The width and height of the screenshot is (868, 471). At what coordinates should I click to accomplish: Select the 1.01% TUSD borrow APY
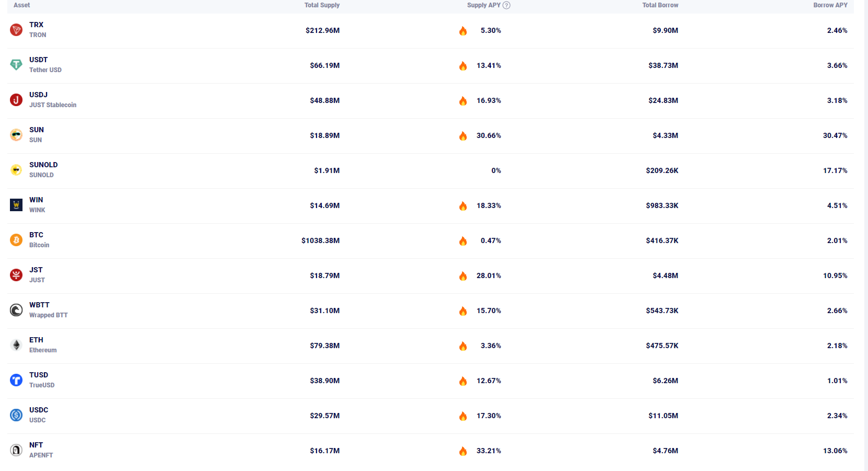point(837,381)
